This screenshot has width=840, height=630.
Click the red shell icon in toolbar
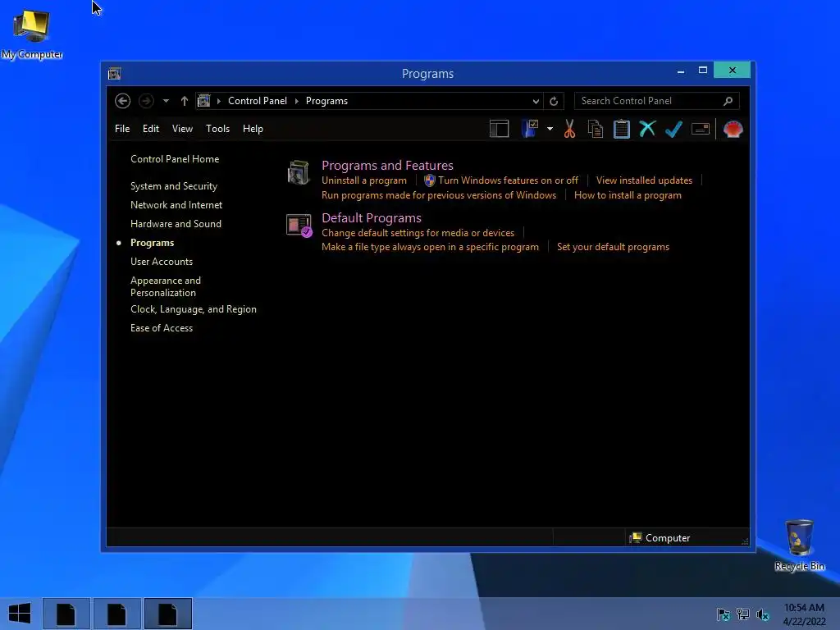(x=733, y=129)
